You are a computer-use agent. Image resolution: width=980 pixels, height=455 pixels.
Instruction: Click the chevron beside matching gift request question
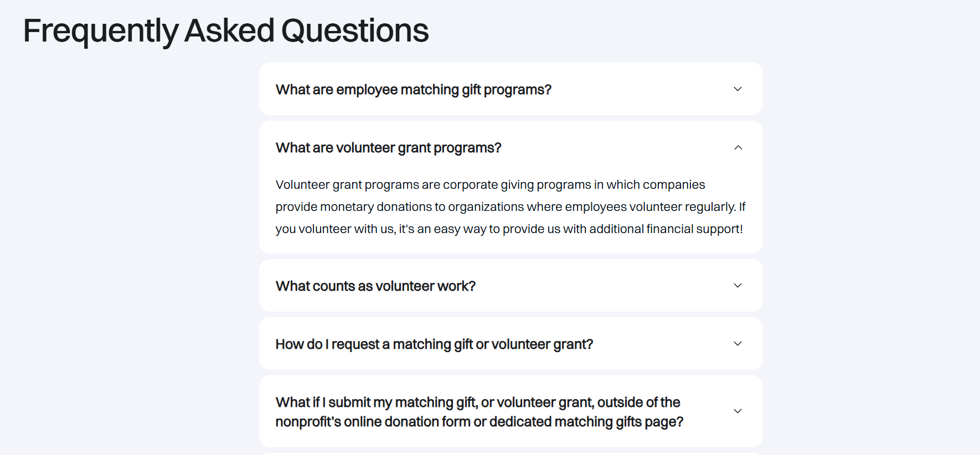(737, 344)
